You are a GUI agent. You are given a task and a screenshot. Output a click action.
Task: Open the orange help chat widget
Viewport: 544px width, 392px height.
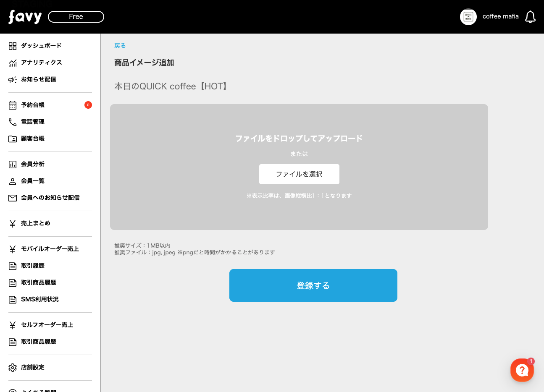522,370
